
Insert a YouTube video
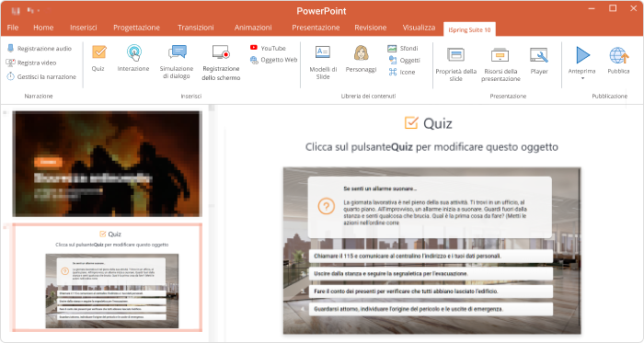(268, 48)
